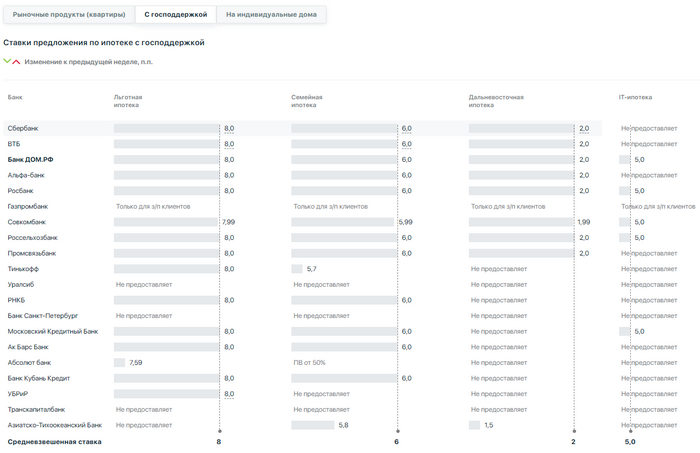Screen dimensions: 700x453
Task: Click 'Азиатско-Тихоокеанский Банк' row label
Action: [x=55, y=425]
